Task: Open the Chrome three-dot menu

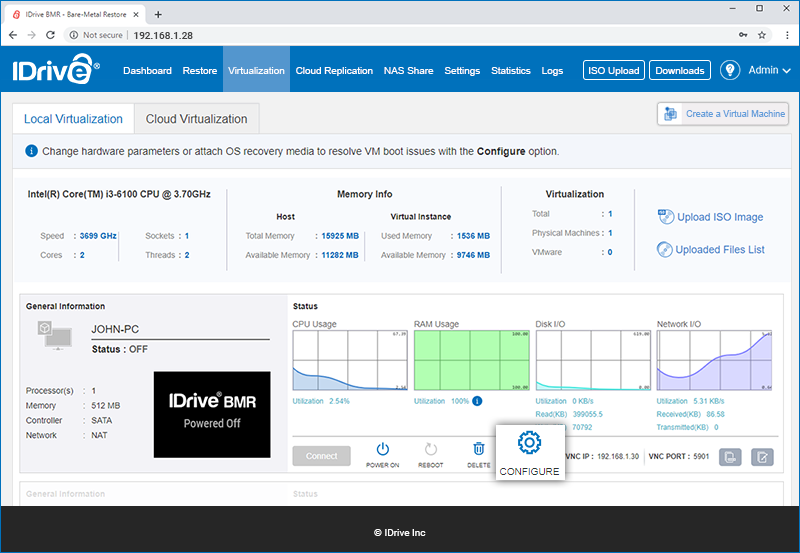Action: point(787,35)
